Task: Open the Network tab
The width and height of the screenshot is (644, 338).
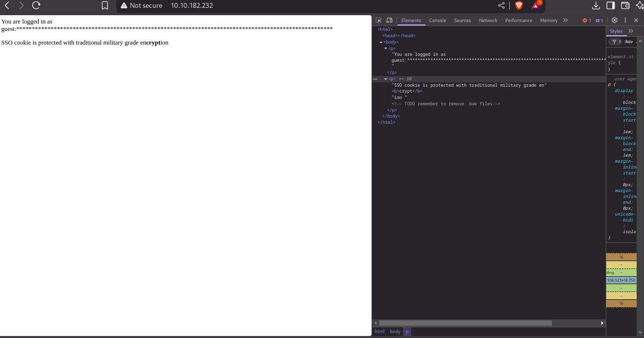Action: (488, 20)
